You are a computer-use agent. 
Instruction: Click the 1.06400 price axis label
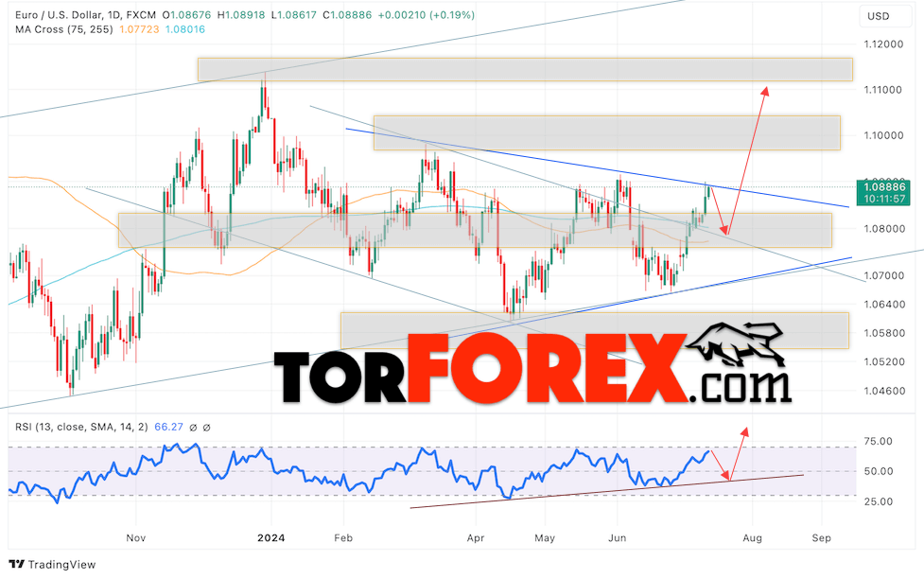pos(882,305)
